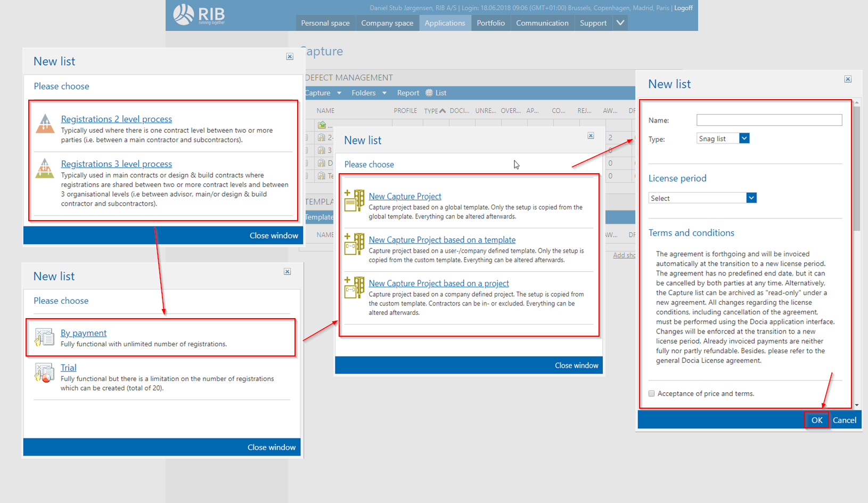Click the Registrations 2 level process pyramid icon
868x503 pixels.
(45, 124)
